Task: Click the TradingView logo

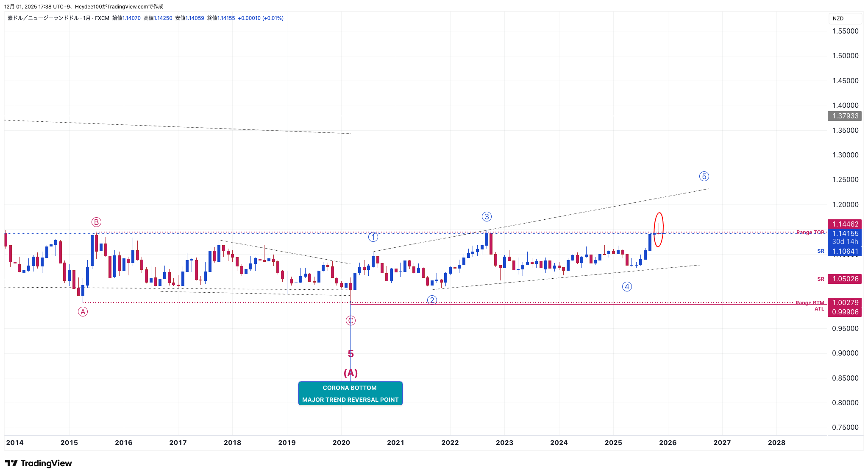Action: 39,463
